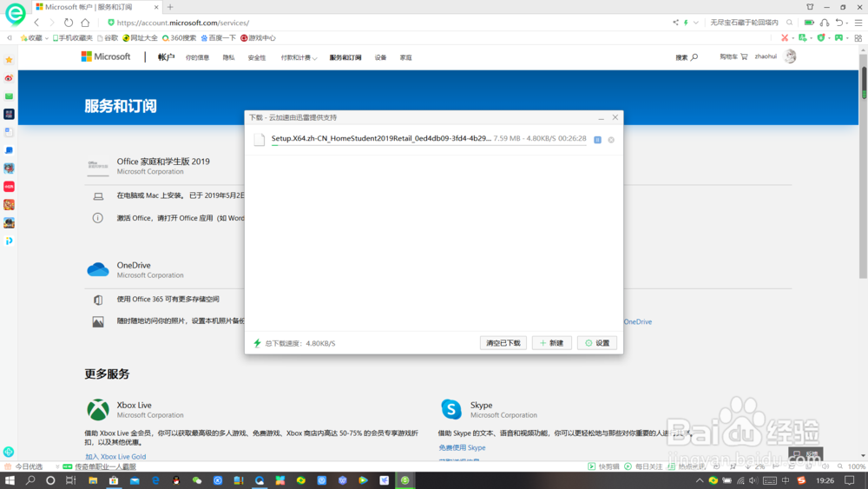Screen dimensions: 868x489
Task: Click Microsoft page 搜索 search
Action: tap(687, 57)
